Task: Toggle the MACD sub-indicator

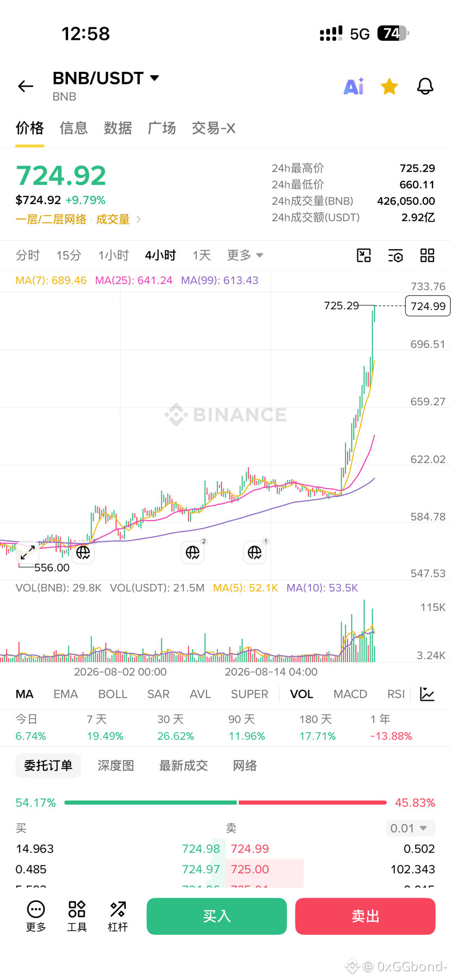Action: click(x=350, y=694)
